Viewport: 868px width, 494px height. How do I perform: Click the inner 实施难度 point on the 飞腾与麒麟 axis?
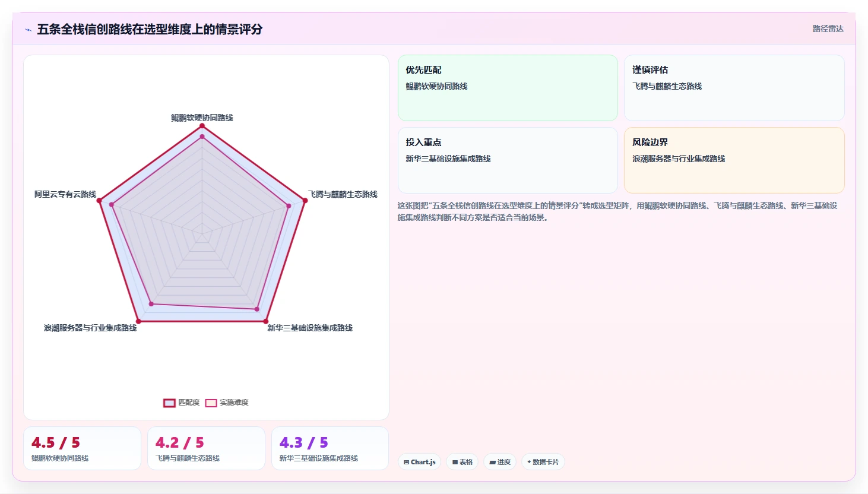(289, 206)
